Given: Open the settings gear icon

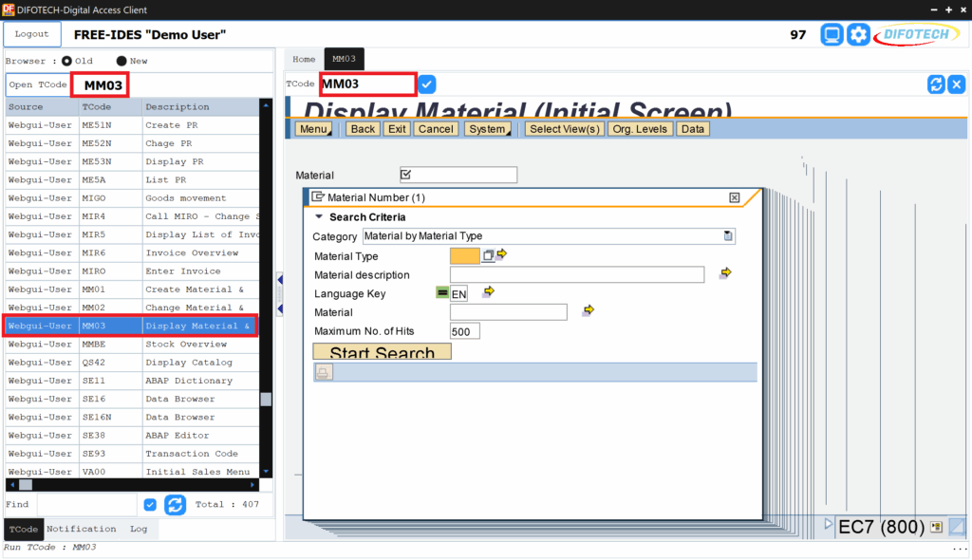Looking at the screenshot, I should coord(858,35).
